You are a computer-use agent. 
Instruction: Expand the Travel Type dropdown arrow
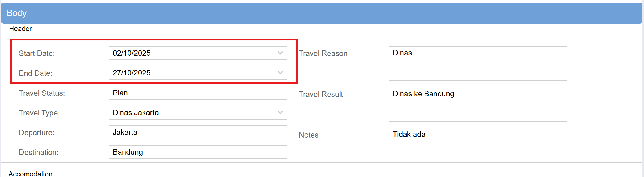pyautogui.click(x=280, y=113)
